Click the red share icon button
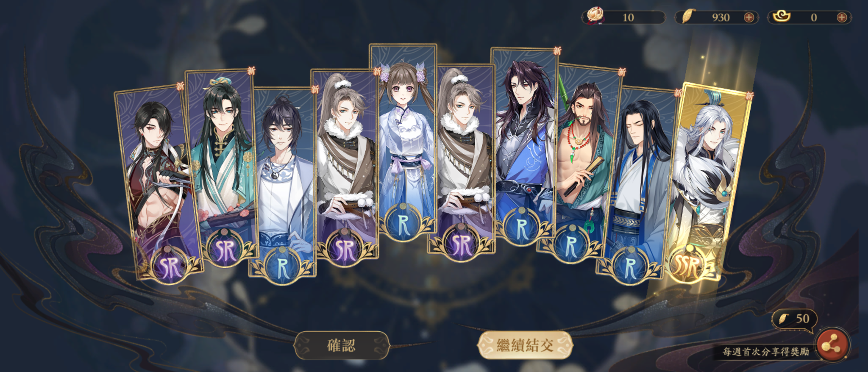868x372 pixels. pyautogui.click(x=832, y=346)
